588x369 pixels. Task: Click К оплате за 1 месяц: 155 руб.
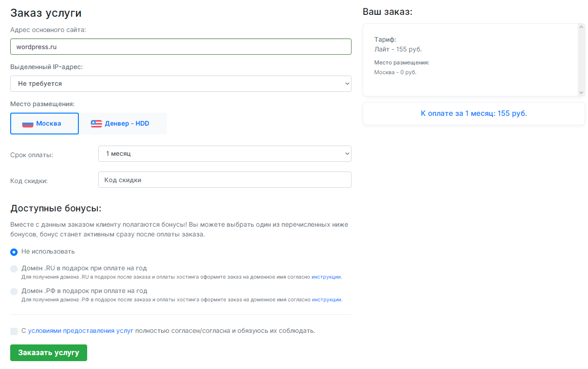coord(474,114)
